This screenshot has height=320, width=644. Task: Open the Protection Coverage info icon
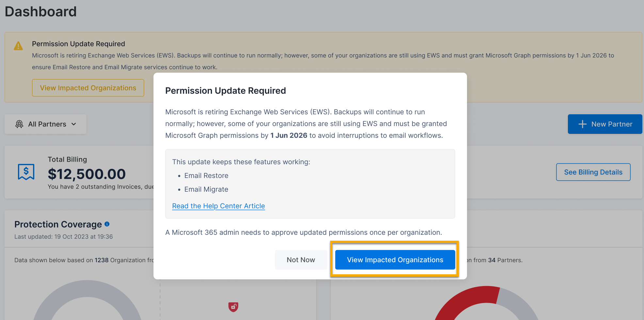pyautogui.click(x=107, y=224)
